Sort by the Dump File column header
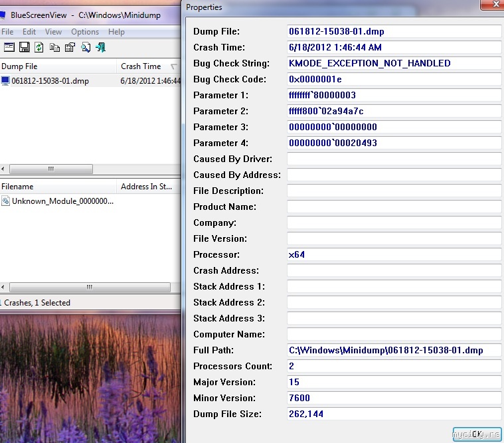This screenshot has height=443, width=504. click(58, 66)
